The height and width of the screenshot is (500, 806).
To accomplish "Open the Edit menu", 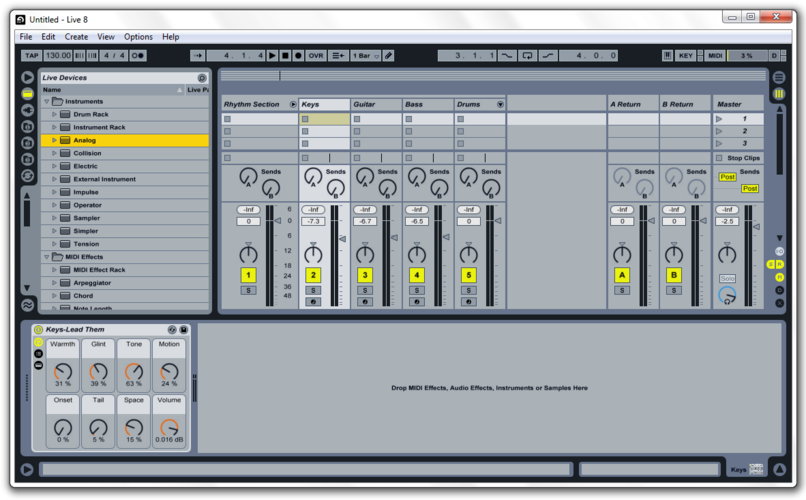I will pyautogui.click(x=48, y=37).
